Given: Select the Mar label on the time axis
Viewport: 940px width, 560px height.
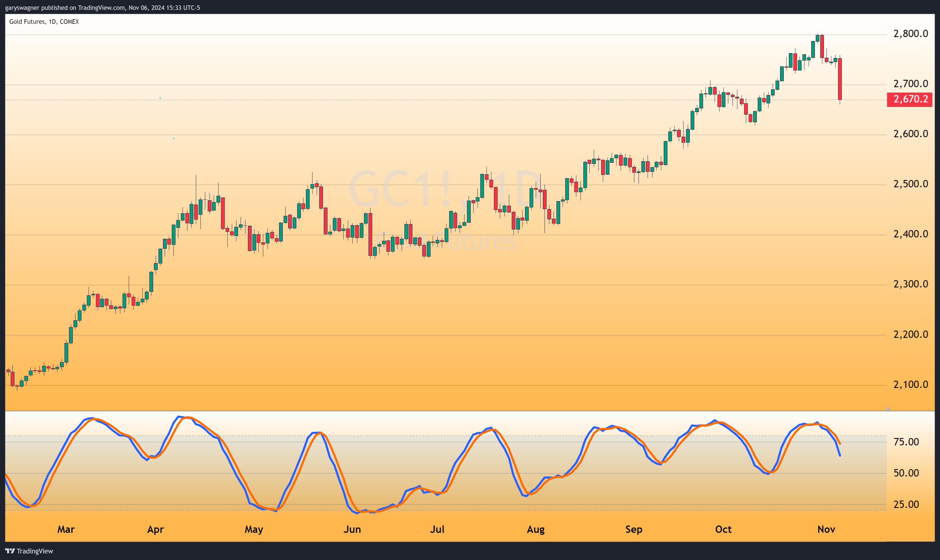Looking at the screenshot, I should 66,529.
